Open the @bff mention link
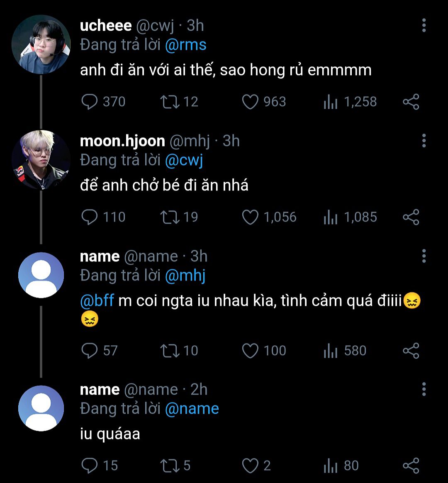The height and width of the screenshot is (483, 448). click(97, 301)
